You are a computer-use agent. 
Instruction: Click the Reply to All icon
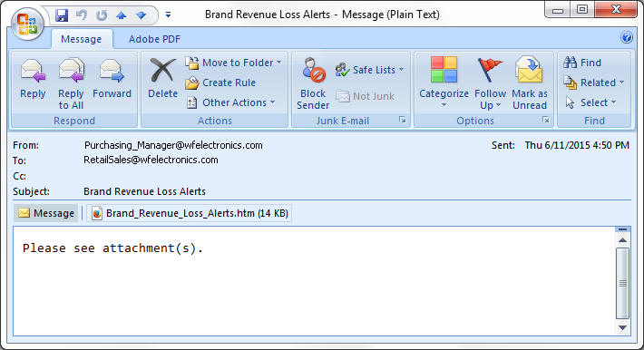pyautogui.click(x=71, y=70)
